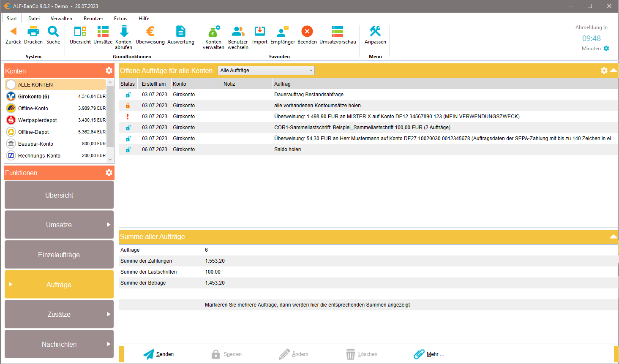619x364 pixels.
Task: Open the Start ribbon tab
Action: [x=12, y=19]
